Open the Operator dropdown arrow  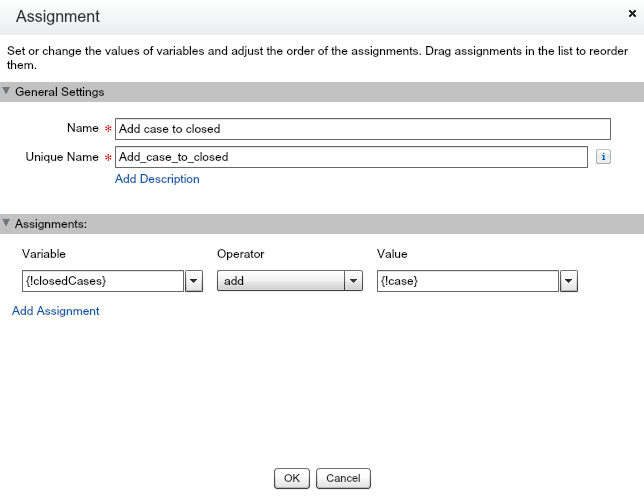point(353,281)
